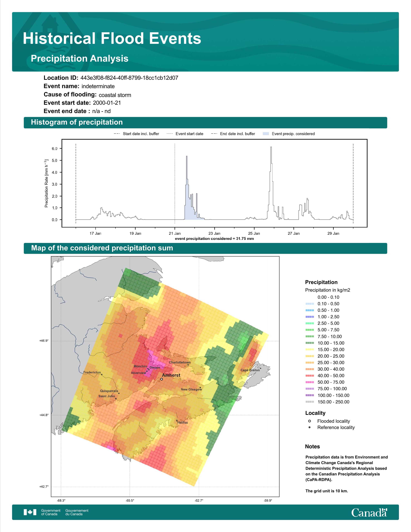Image resolution: width=411 pixels, height=532 pixels.
Task: Click the dotted event start date line
Action: click(x=175, y=183)
